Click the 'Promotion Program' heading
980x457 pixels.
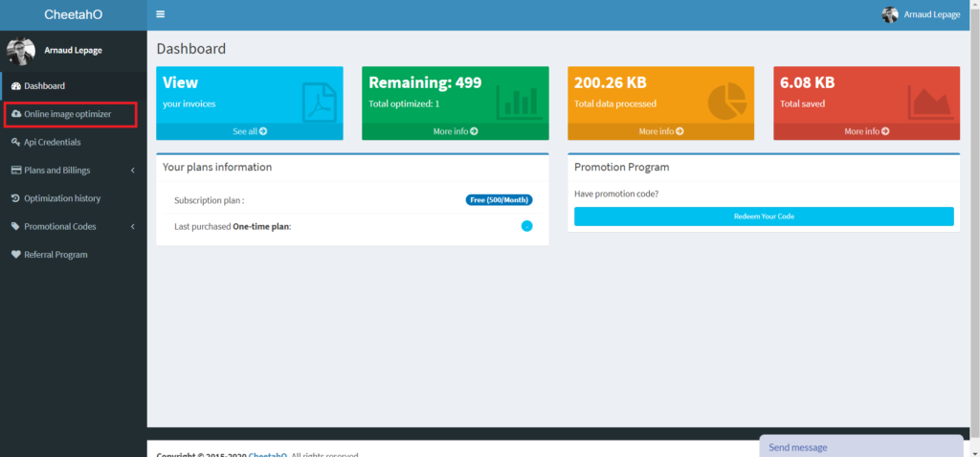tap(622, 167)
